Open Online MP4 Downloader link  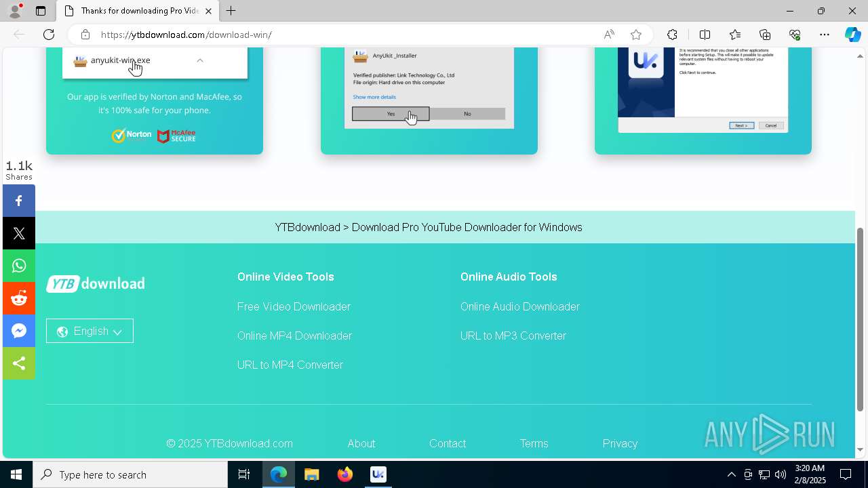pyautogui.click(x=294, y=335)
